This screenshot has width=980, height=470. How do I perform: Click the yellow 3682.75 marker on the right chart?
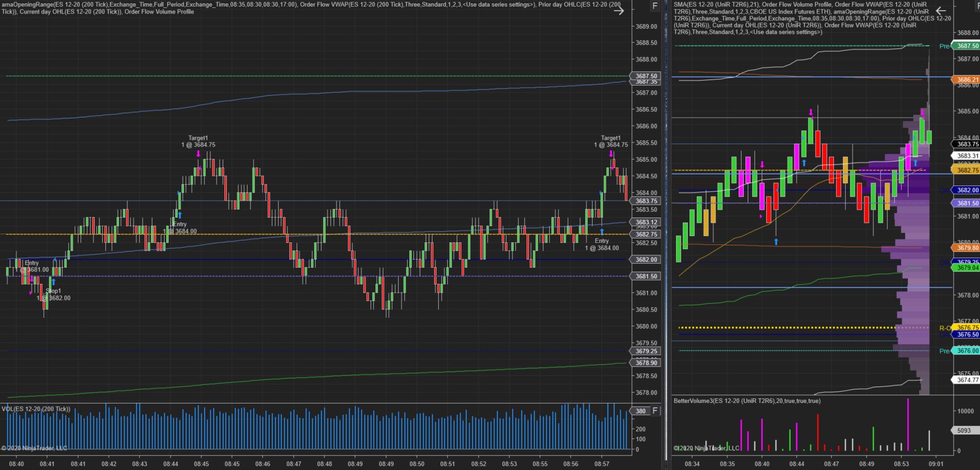click(966, 170)
